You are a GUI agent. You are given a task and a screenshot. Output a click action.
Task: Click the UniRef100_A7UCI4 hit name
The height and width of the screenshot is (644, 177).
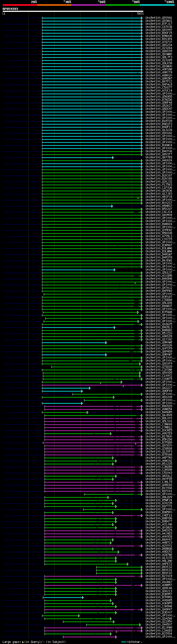pyautogui.click(x=159, y=90)
